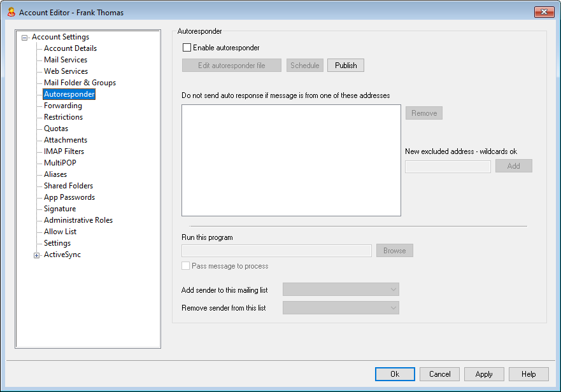
Task: Expand the ActiveSync tree node
Action: (x=37, y=255)
